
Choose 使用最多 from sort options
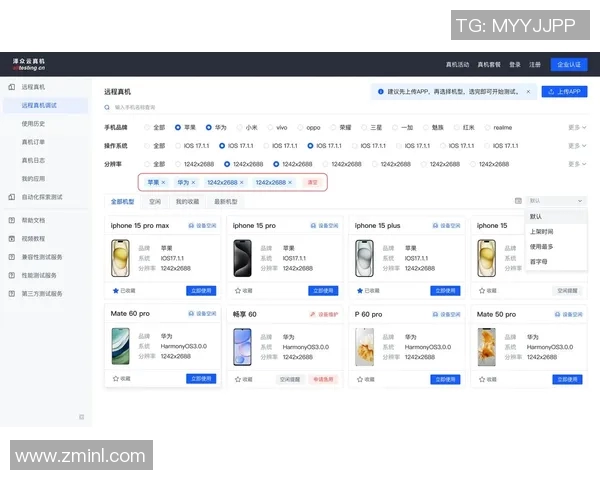click(x=541, y=246)
